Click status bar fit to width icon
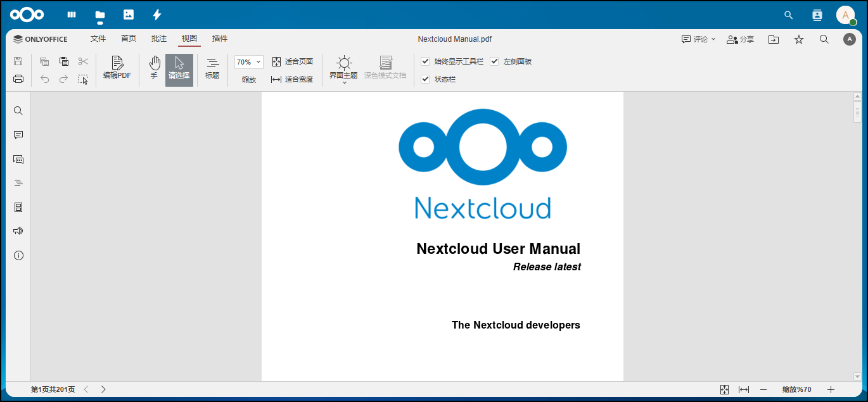Image resolution: width=868 pixels, height=402 pixels. pyautogui.click(x=744, y=389)
